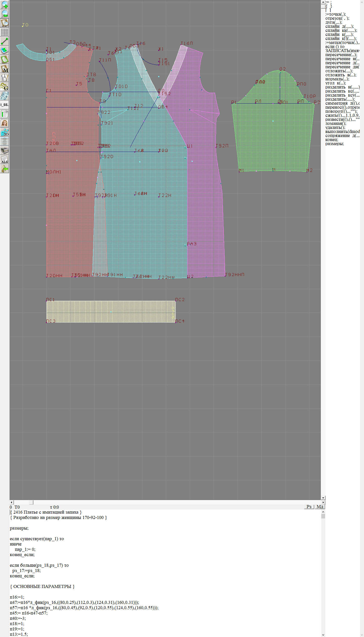Insert the 'сплайн д(,...);' command from list
Viewport: 364px width, 637px height.
[x=339, y=27]
